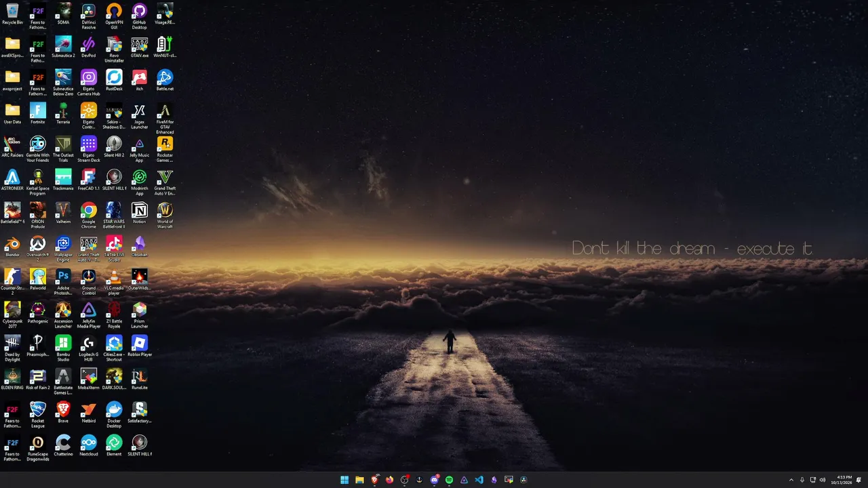
Task: Open Firefox from the taskbar
Action: (389, 480)
